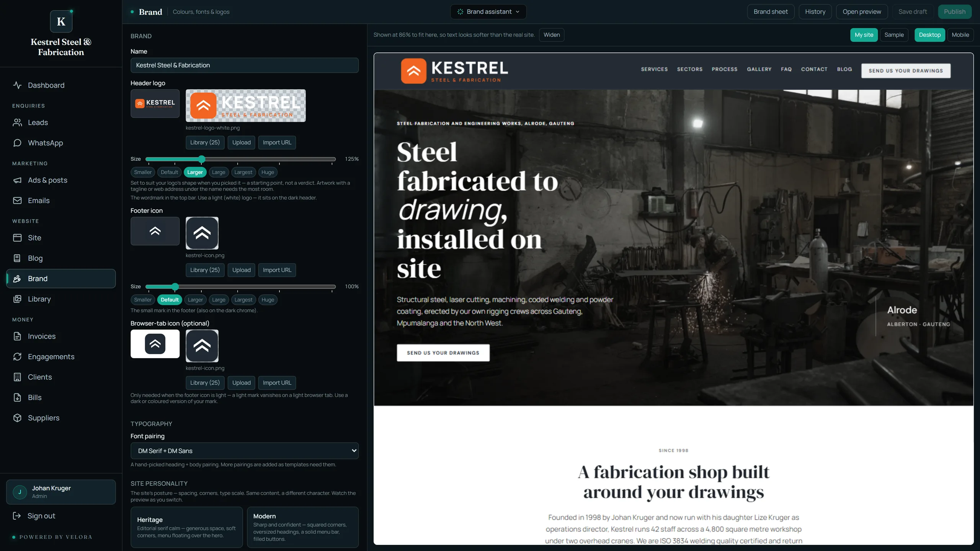Click GALLERY in the preview navigation

(x=759, y=69)
